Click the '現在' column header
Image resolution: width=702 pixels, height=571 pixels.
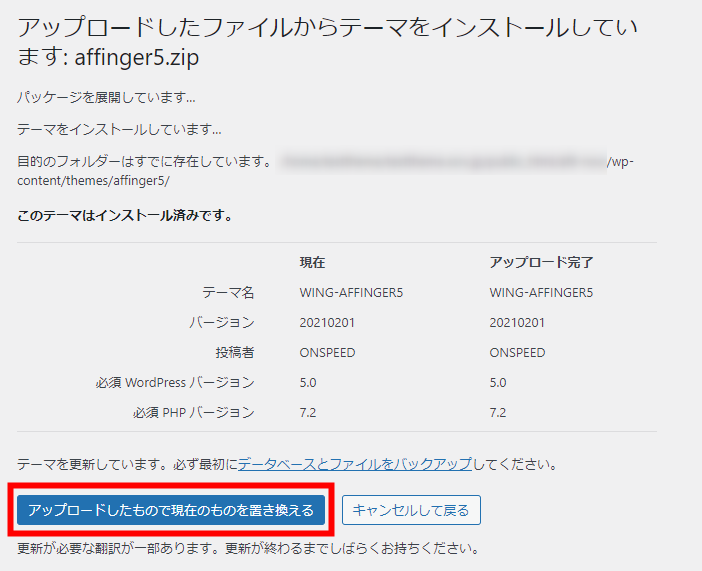[x=312, y=262]
